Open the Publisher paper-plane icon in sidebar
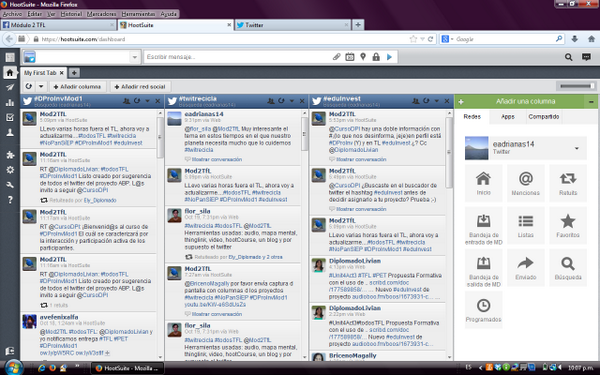This screenshot has height=375, width=600. click(x=10, y=87)
